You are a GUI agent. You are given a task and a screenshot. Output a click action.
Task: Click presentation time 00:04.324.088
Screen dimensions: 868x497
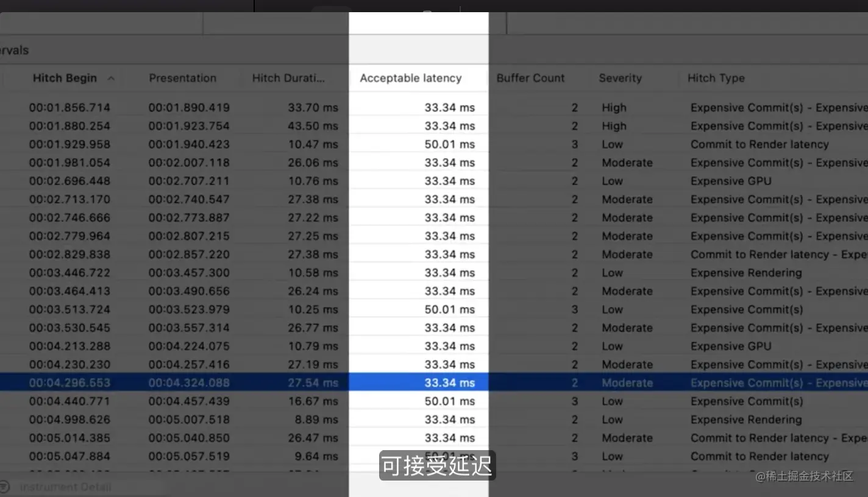(x=189, y=382)
